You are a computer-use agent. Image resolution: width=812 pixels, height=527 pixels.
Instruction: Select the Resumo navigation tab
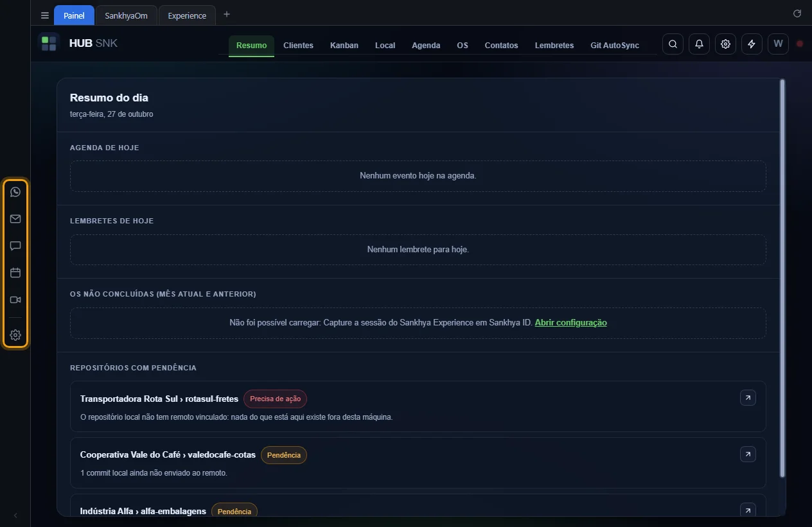coord(251,46)
